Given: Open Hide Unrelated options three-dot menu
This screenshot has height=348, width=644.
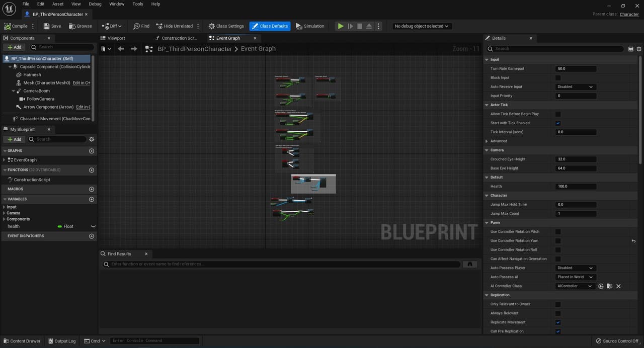Looking at the screenshot, I should click(x=198, y=26).
